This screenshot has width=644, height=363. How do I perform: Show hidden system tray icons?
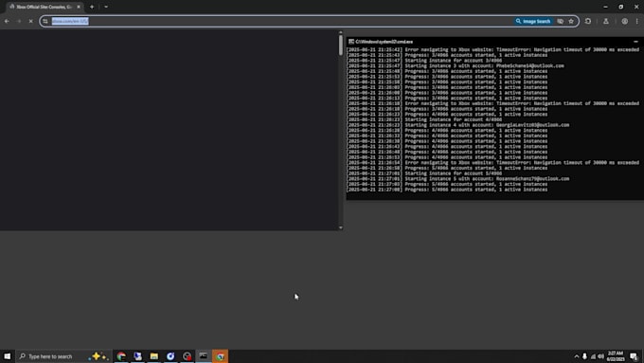576,356
